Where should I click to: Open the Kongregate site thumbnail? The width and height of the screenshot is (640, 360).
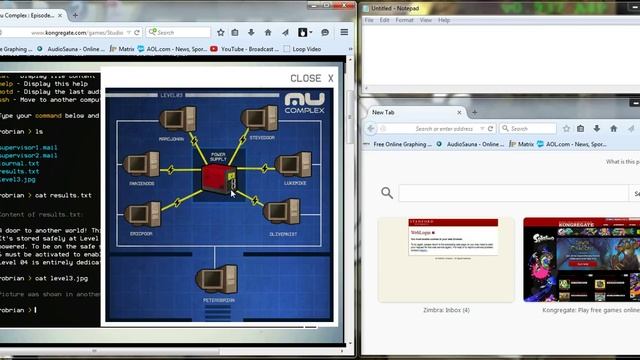(582, 260)
